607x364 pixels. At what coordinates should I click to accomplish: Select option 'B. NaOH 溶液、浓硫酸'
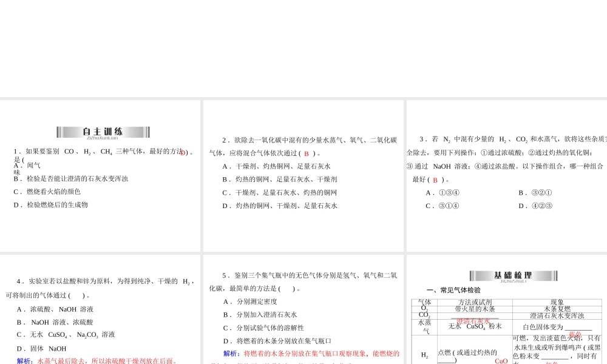coord(55,322)
